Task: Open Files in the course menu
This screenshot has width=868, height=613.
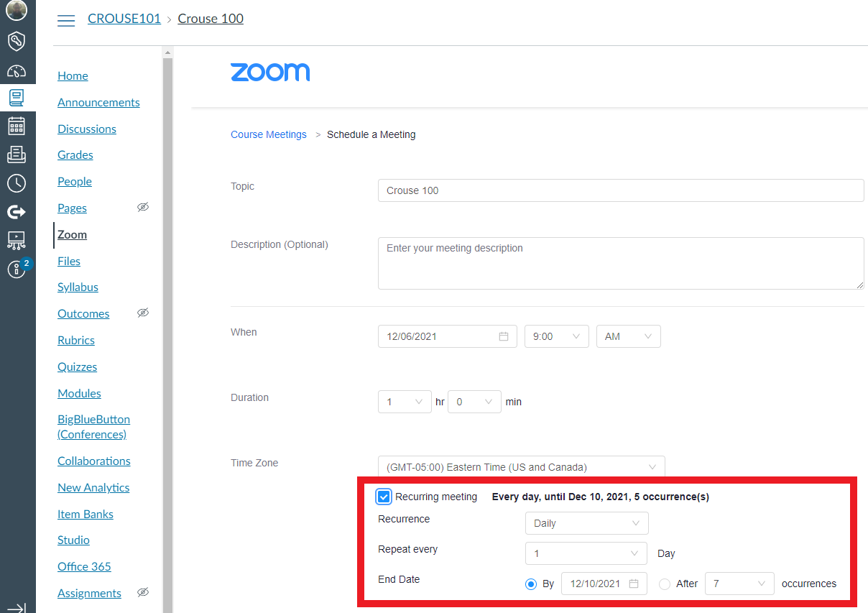Action: [x=69, y=261]
